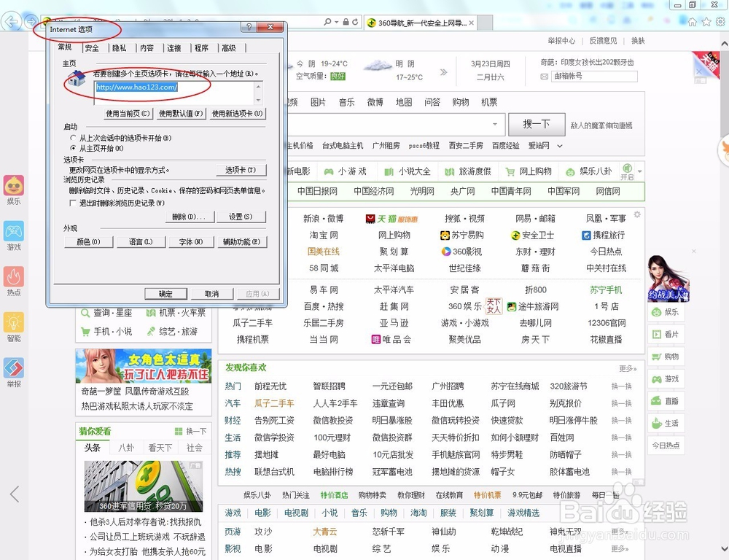This screenshot has height=560, width=729.
Task: Expand the category bar dropdown arrow after 开启
Action: [640, 171]
